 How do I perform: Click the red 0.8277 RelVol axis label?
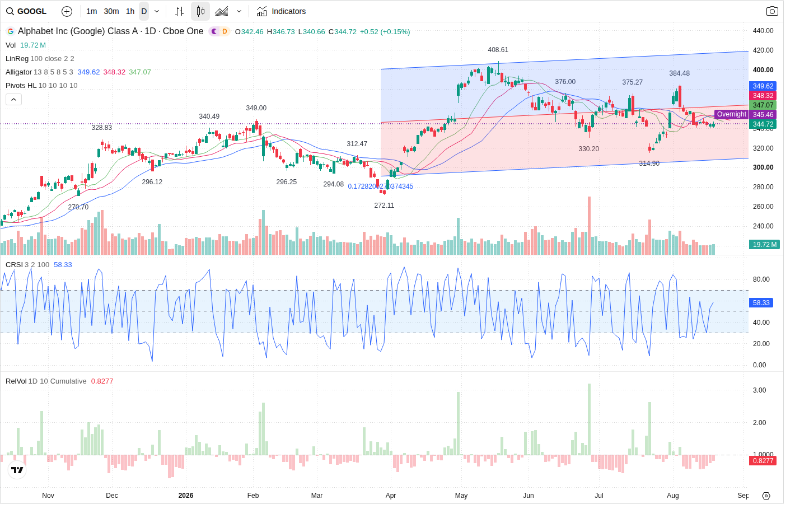763,461
